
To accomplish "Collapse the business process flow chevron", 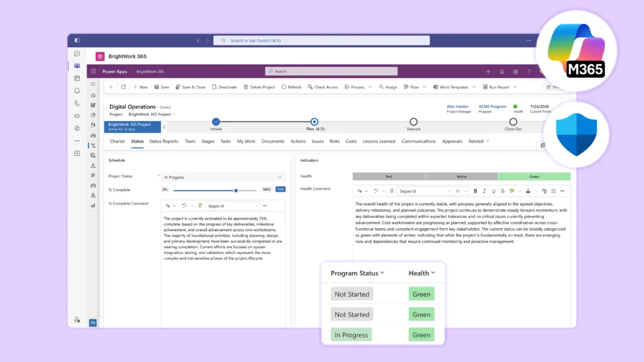I will point(164,127).
